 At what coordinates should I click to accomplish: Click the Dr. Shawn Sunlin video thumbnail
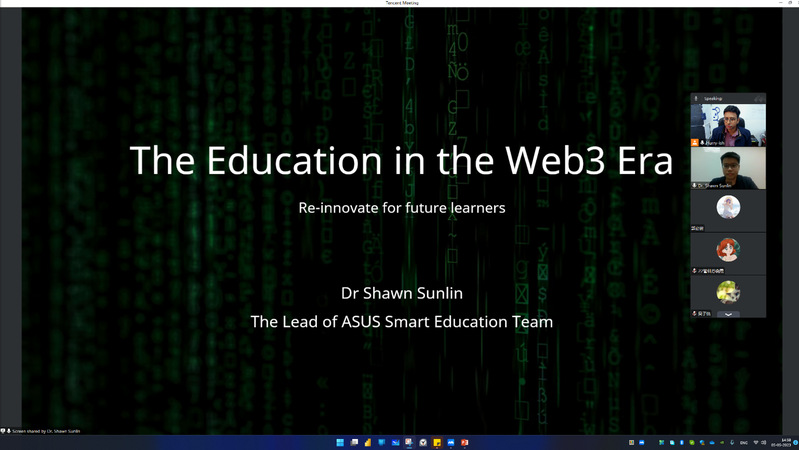[728, 167]
